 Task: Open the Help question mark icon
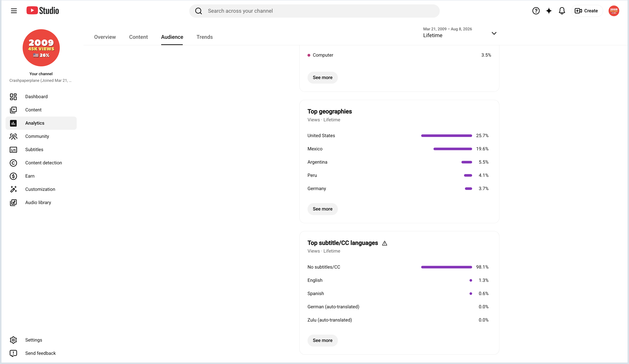[536, 11]
